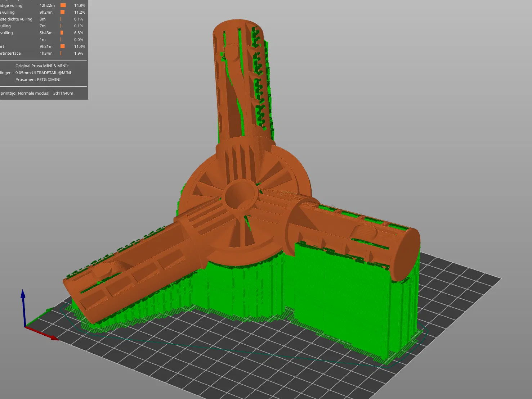Click the 9h31m support time value
532x399 pixels.
pyautogui.click(x=46, y=46)
